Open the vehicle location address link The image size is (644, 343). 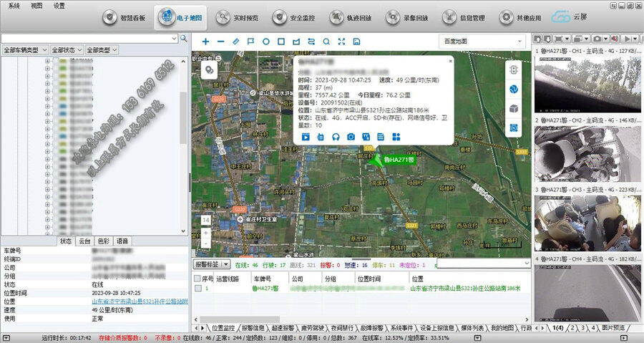140,301
